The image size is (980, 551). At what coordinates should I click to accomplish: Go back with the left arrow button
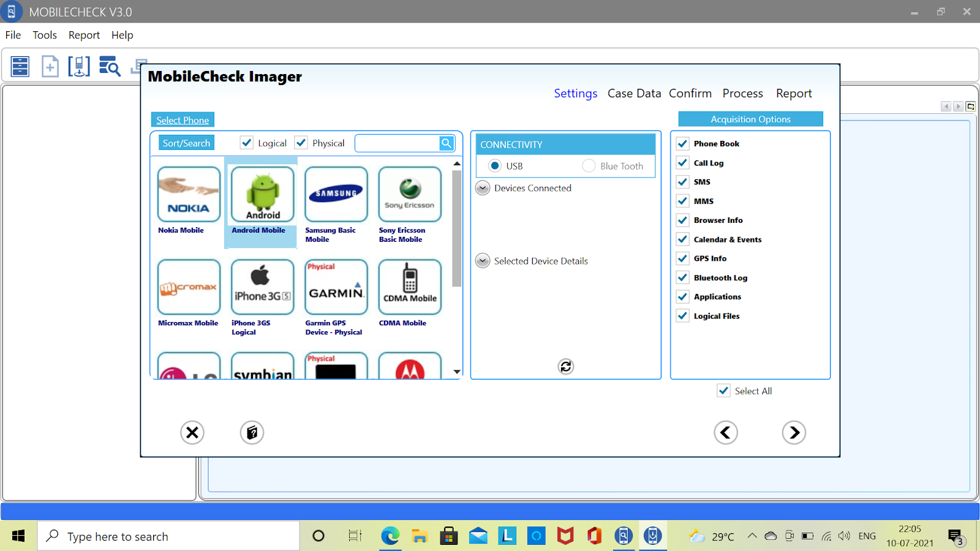tap(726, 433)
